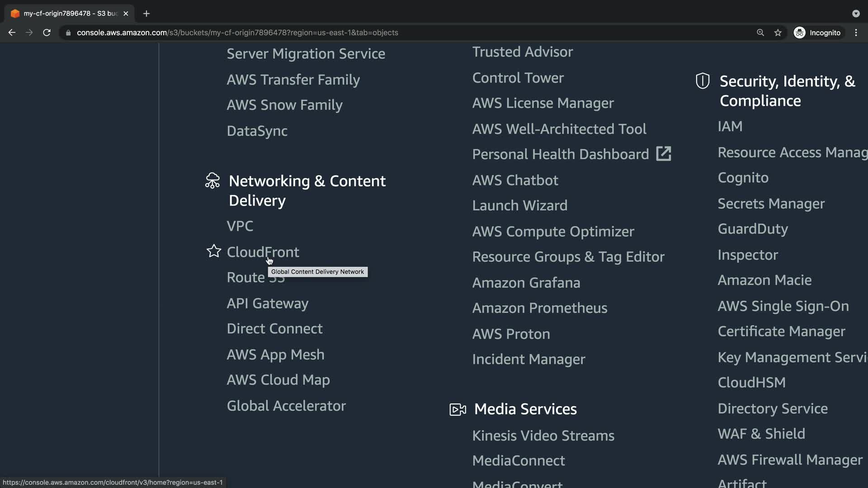
Task: Click Personal Health Dashboard external link icon
Action: [x=663, y=154]
